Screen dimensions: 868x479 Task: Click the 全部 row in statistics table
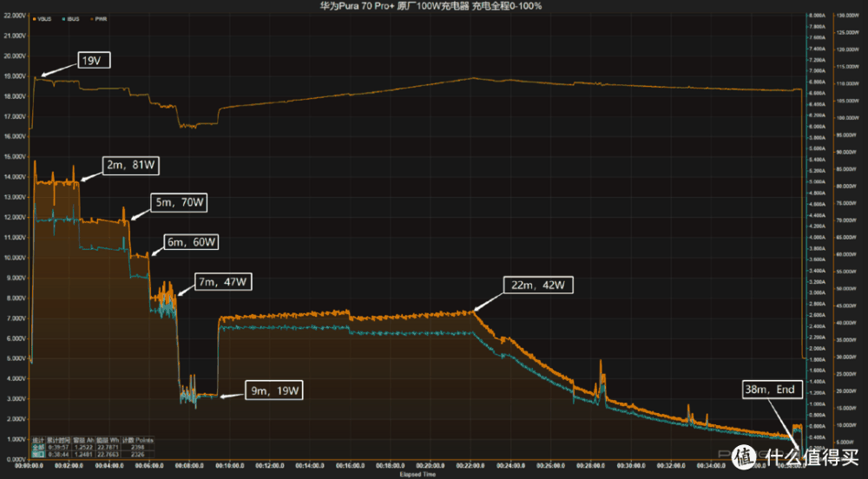[x=37, y=447]
